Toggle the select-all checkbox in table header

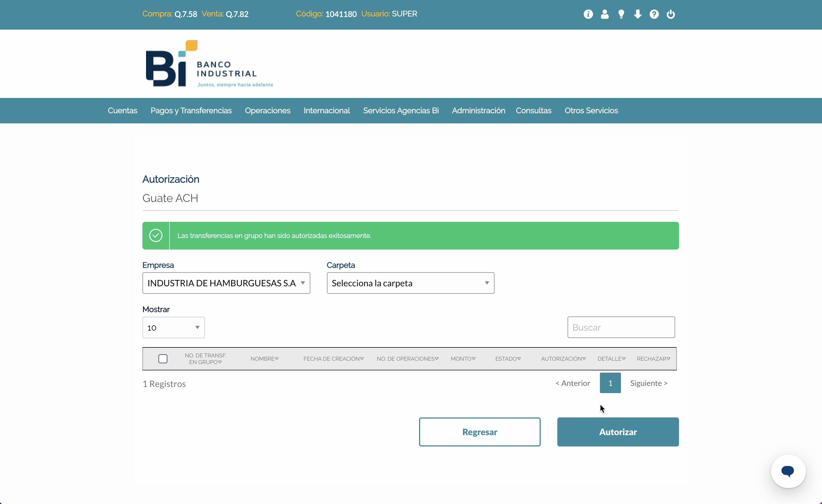click(x=163, y=359)
